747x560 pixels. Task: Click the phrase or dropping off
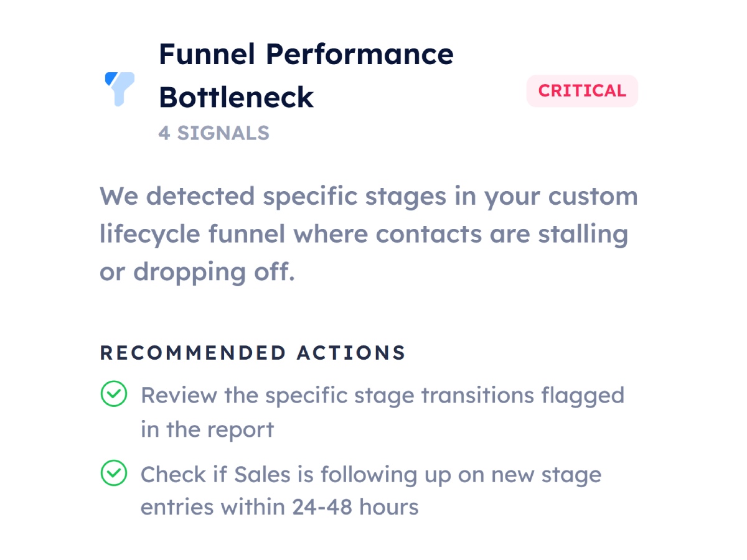[x=197, y=272]
